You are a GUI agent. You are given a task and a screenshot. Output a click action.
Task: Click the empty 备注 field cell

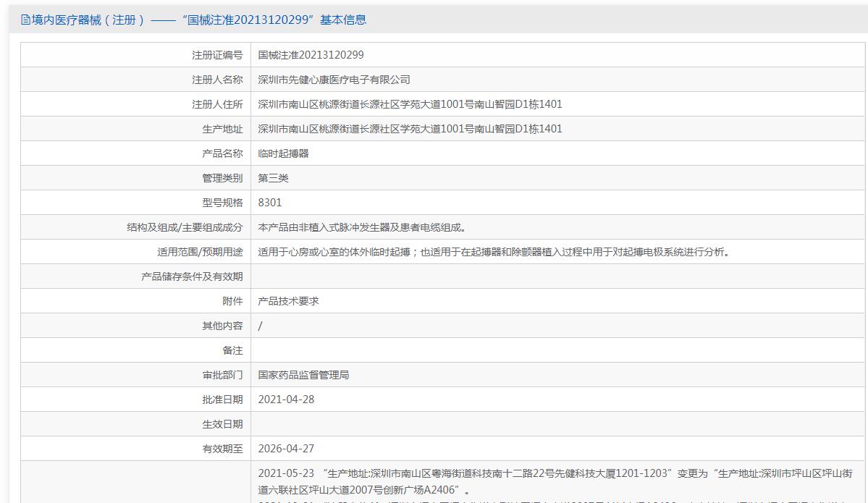click(558, 350)
